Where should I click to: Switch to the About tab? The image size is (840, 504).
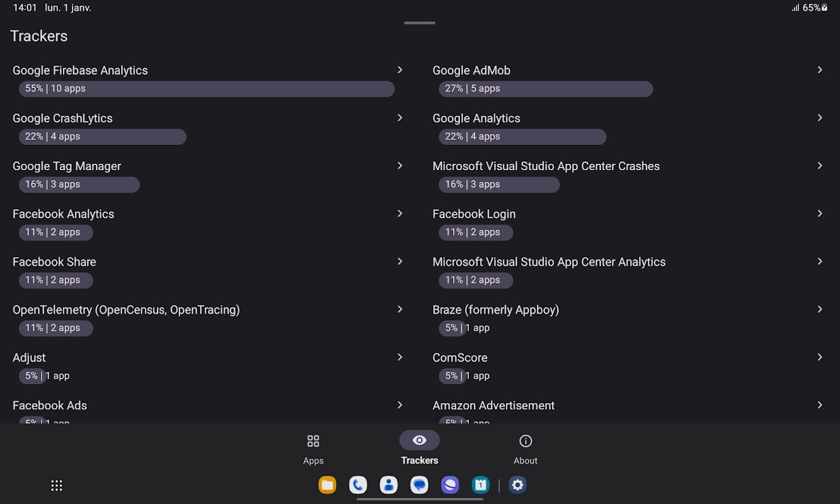[x=525, y=448]
